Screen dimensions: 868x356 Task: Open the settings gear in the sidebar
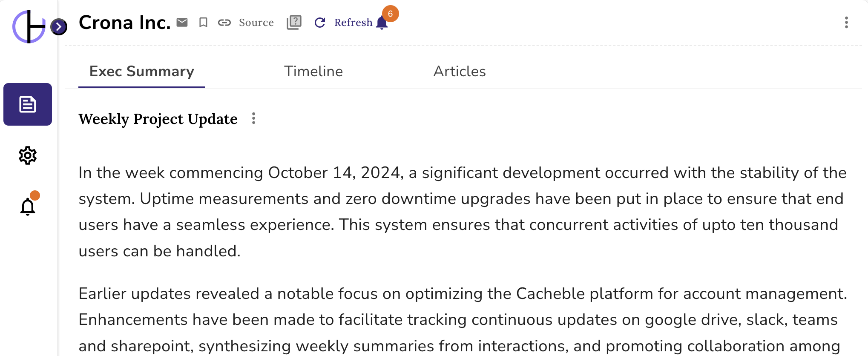tap(28, 155)
